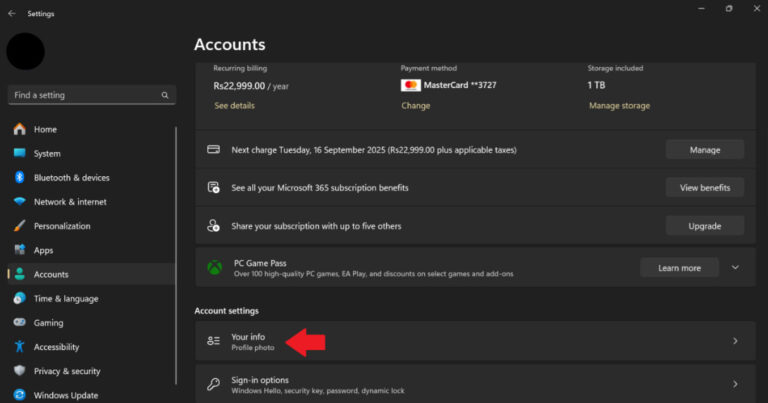Open the Sign-in options Windows Hello row

475,384
